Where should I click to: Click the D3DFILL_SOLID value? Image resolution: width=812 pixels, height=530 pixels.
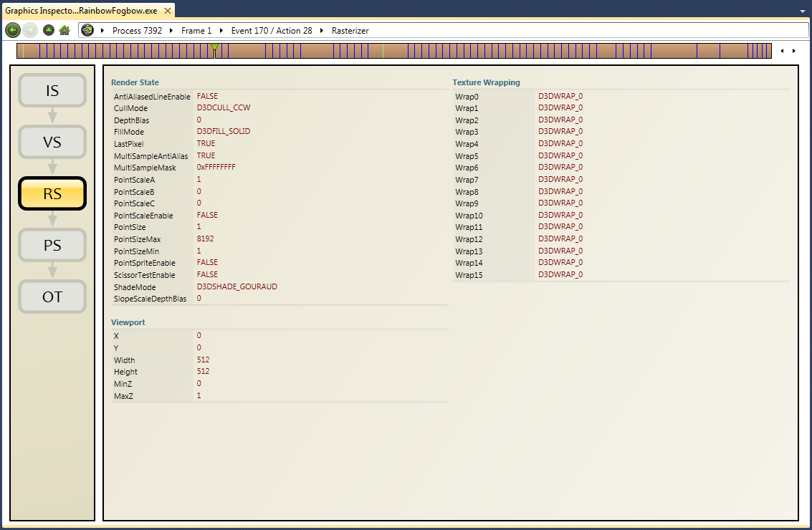(x=223, y=132)
